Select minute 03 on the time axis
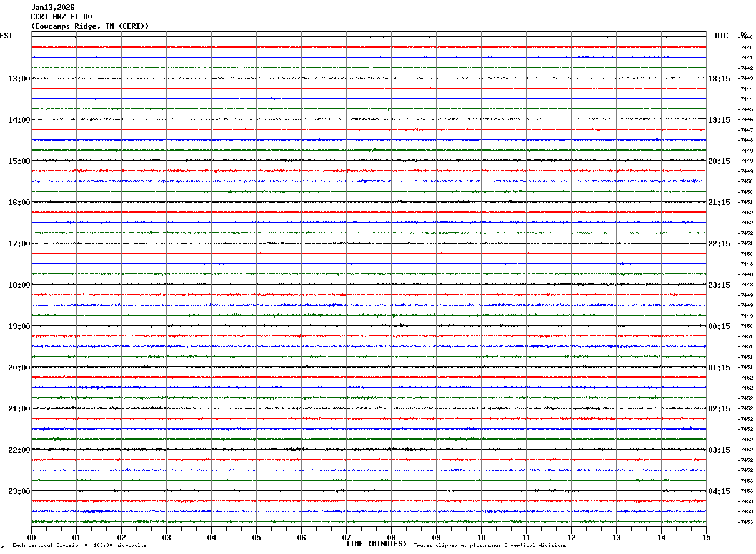This screenshot has width=756, height=554. coord(166,537)
